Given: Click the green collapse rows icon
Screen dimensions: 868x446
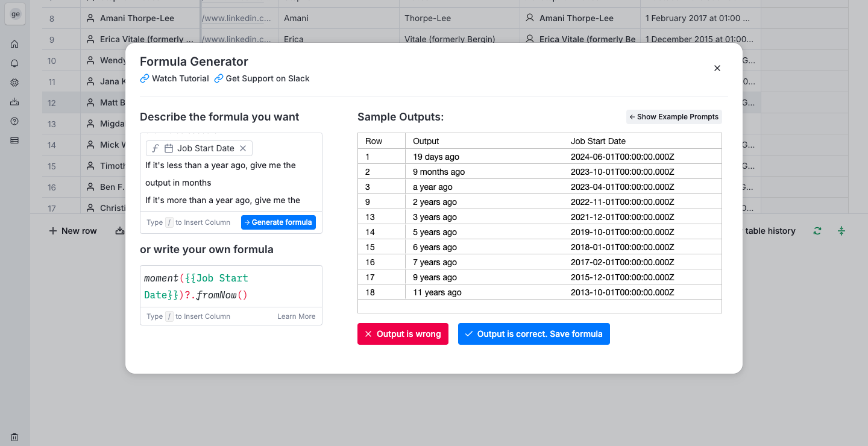Looking at the screenshot, I should pyautogui.click(x=841, y=231).
